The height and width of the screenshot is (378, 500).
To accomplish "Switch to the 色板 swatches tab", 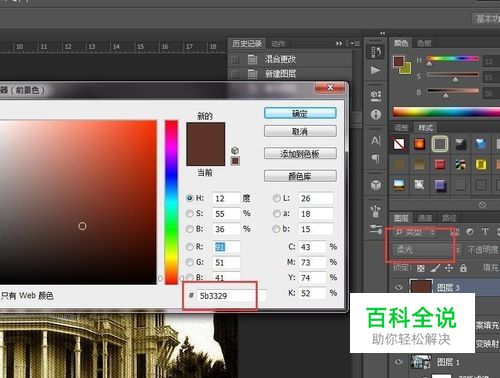I will point(424,43).
